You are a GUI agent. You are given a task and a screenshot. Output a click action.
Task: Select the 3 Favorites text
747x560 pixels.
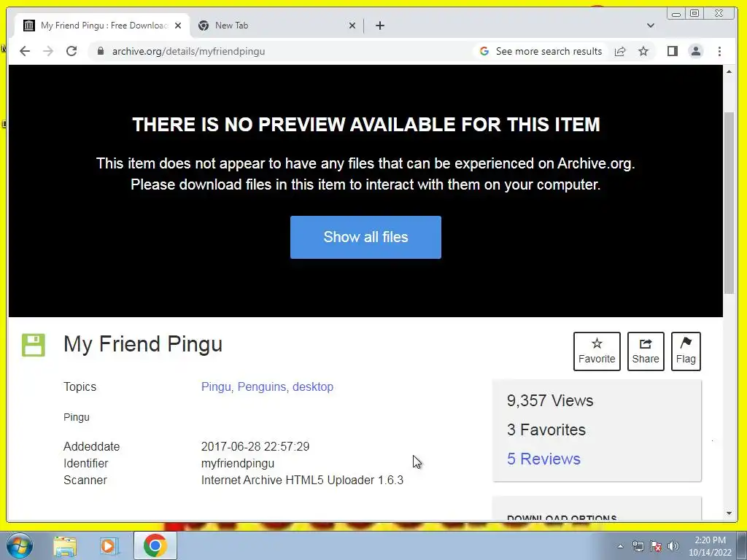click(x=546, y=429)
